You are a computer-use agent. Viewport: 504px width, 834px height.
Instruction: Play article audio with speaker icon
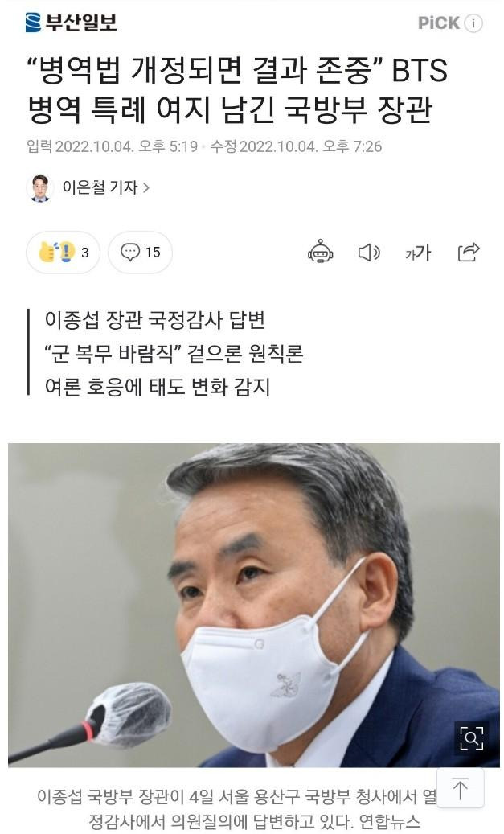point(368,253)
